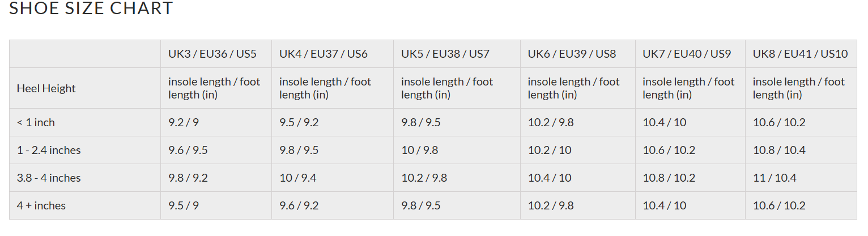Click the Heel Height row label

pyautogui.click(x=46, y=88)
